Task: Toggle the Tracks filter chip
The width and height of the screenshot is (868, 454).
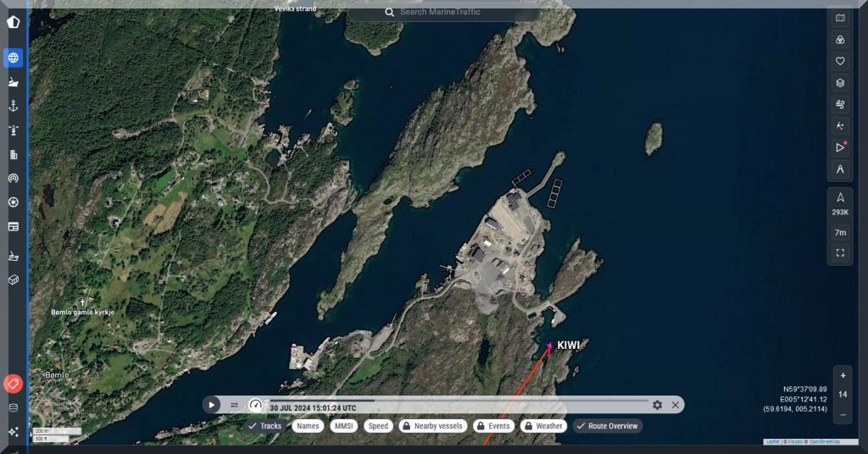Action: coord(265,426)
